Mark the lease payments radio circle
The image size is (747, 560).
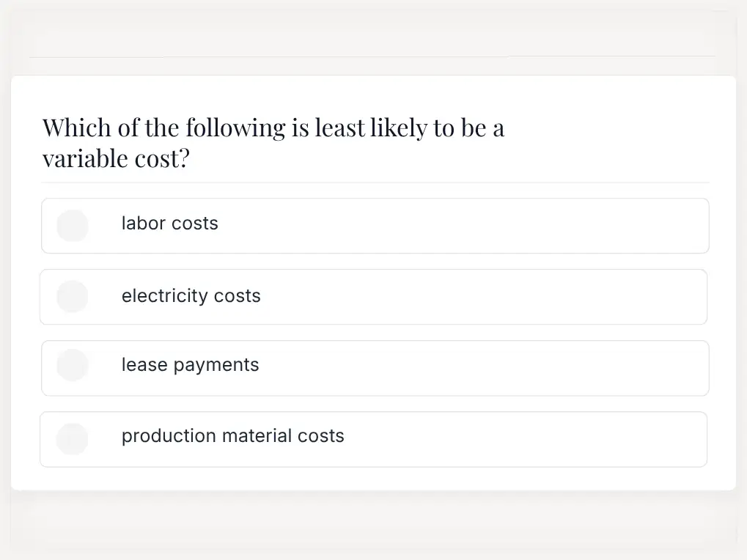pyautogui.click(x=73, y=365)
